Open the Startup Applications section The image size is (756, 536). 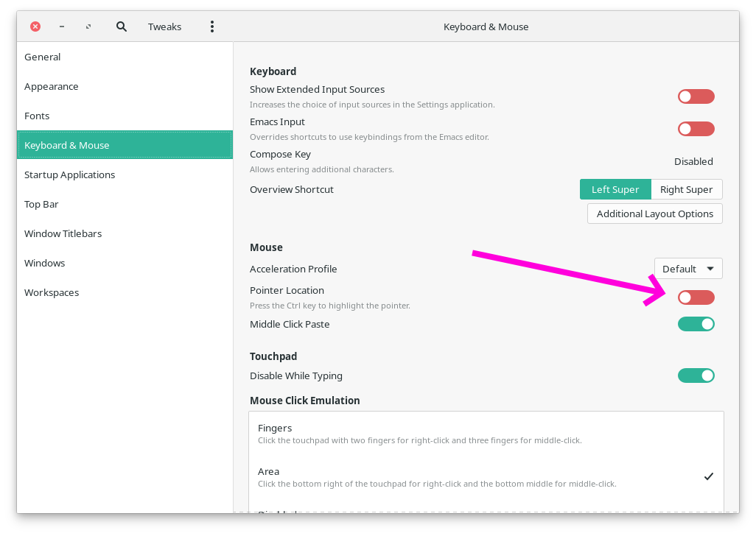pyautogui.click(x=70, y=174)
